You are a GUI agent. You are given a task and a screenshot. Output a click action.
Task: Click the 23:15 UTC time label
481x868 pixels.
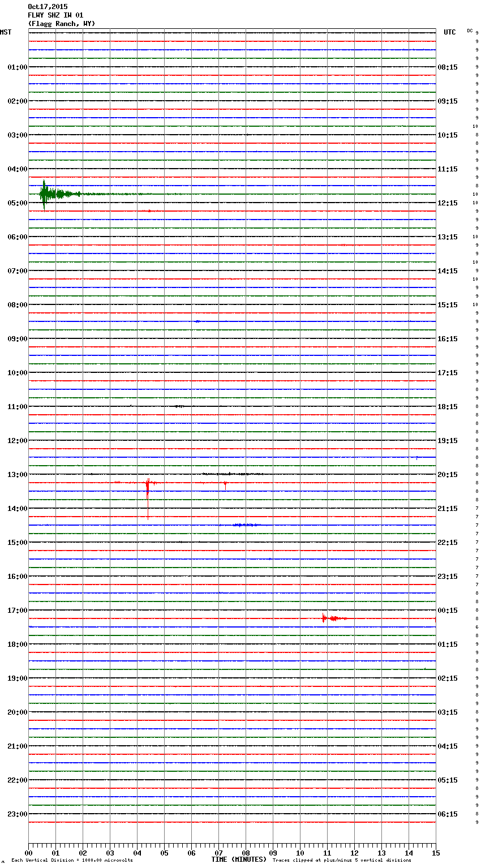pyautogui.click(x=448, y=577)
